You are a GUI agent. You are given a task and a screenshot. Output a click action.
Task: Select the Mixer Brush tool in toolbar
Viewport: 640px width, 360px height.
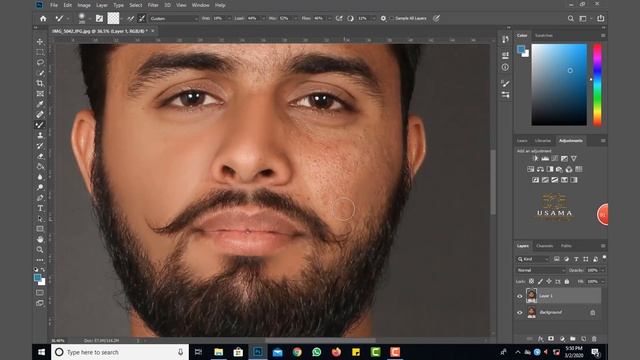40,125
